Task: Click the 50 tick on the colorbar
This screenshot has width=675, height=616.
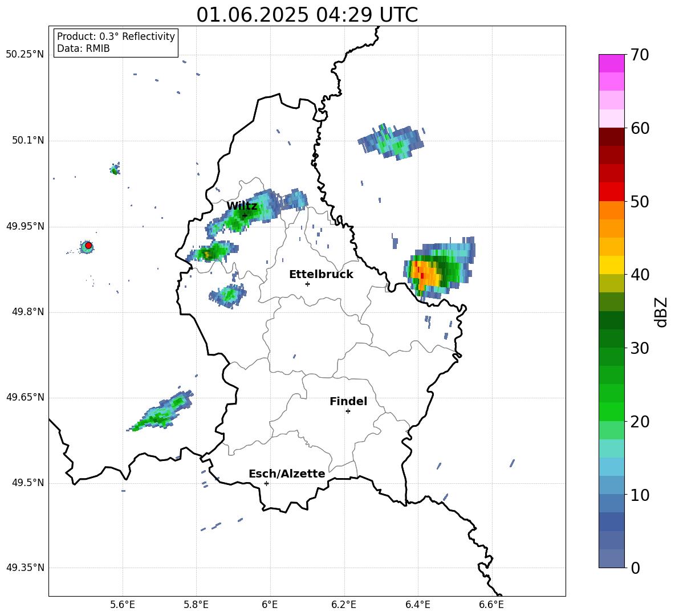Action: [640, 201]
